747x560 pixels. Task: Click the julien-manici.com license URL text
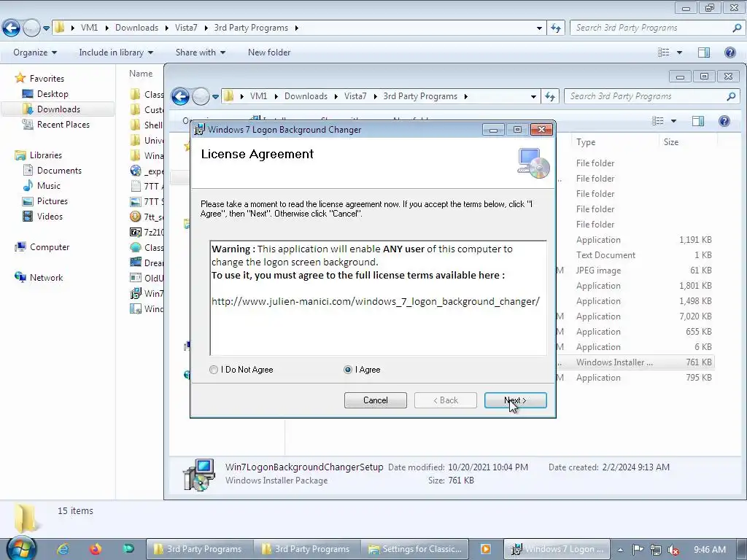376,301
